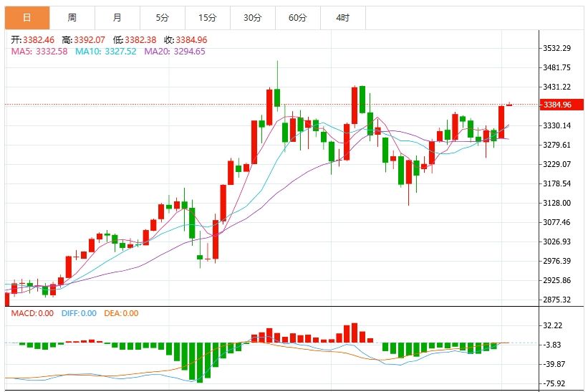Click the DIFF indicator label

(x=79, y=313)
